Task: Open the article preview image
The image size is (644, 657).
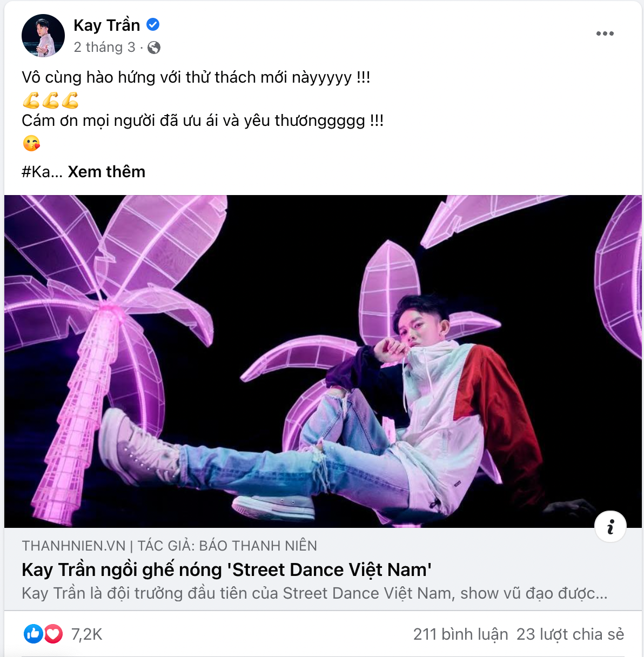Action: coord(323,361)
